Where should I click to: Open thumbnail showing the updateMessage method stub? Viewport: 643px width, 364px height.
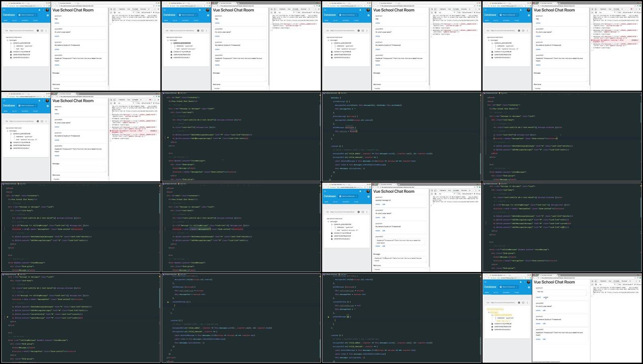pos(401,318)
